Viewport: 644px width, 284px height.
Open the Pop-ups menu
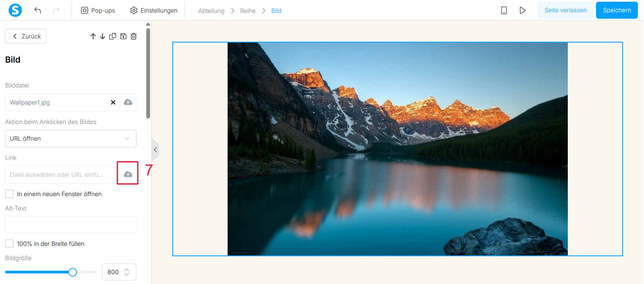(x=98, y=11)
